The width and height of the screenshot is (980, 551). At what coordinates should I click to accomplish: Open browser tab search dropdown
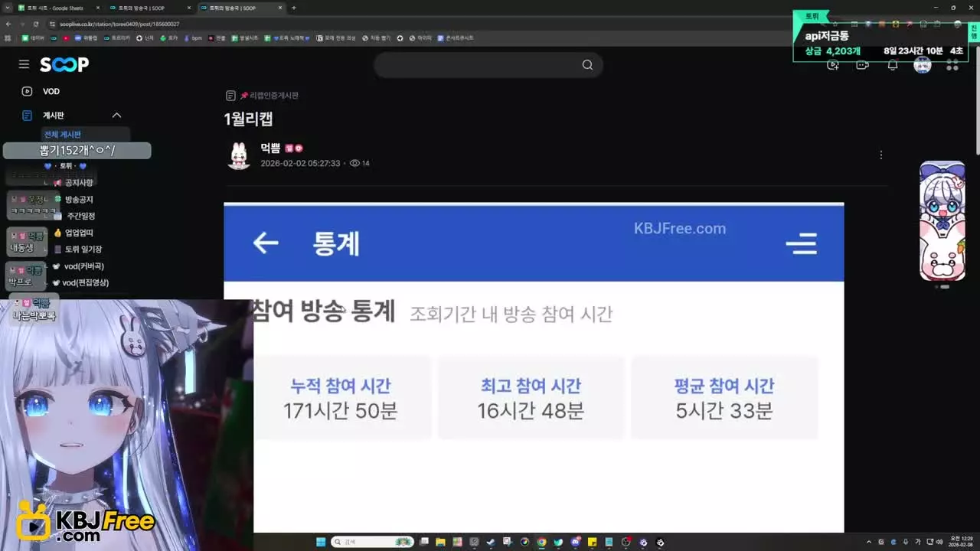[8, 8]
